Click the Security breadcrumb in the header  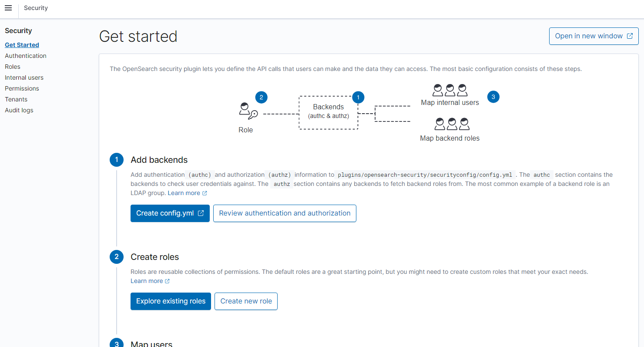36,8
